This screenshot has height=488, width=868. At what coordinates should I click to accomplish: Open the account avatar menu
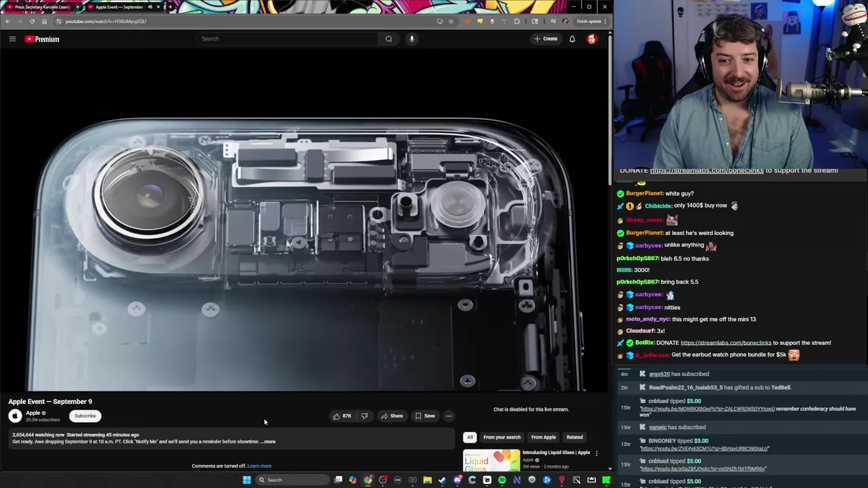(x=592, y=39)
